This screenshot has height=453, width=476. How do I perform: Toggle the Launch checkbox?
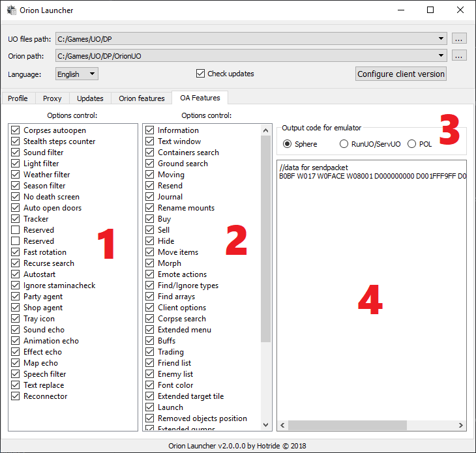click(x=150, y=407)
